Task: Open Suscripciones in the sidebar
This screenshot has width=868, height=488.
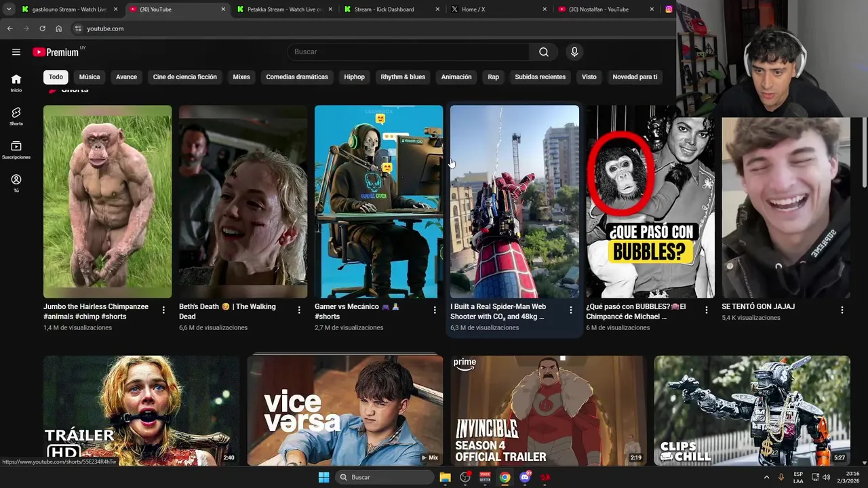Action: coord(16,150)
